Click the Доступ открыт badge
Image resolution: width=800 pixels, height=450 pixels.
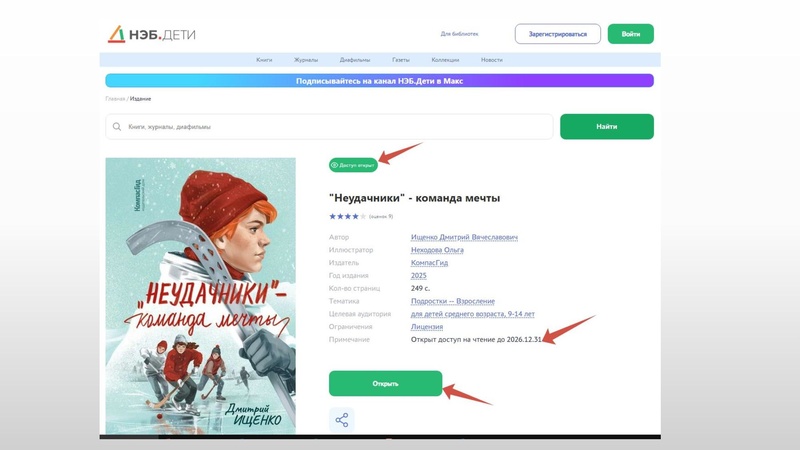[353, 165]
